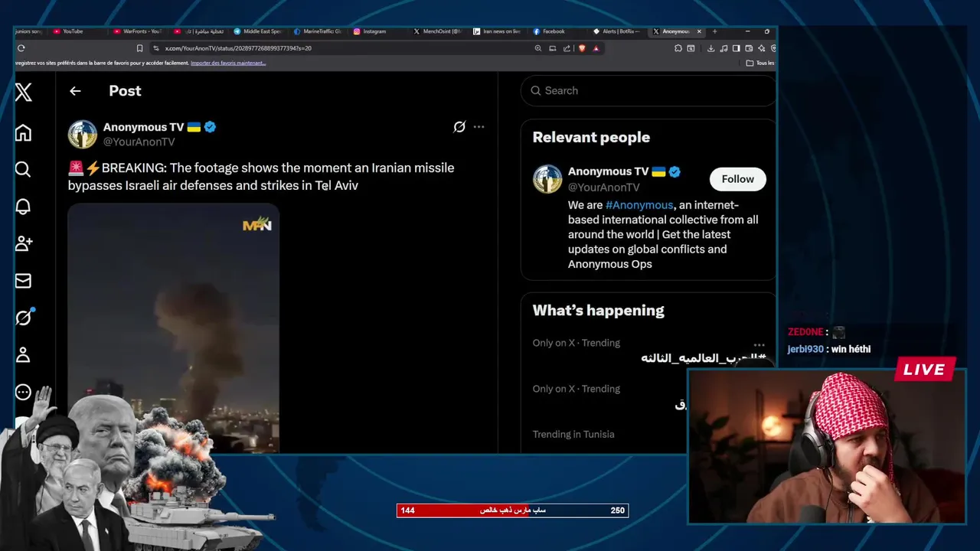This screenshot has width=980, height=551.
Task: Click Anonymous TV author name on post
Action: [143, 127]
